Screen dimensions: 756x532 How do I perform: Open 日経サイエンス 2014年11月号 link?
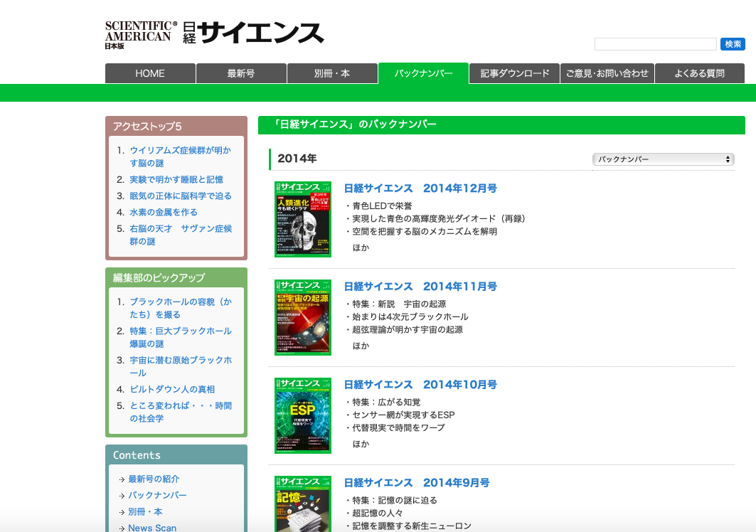click(x=420, y=287)
